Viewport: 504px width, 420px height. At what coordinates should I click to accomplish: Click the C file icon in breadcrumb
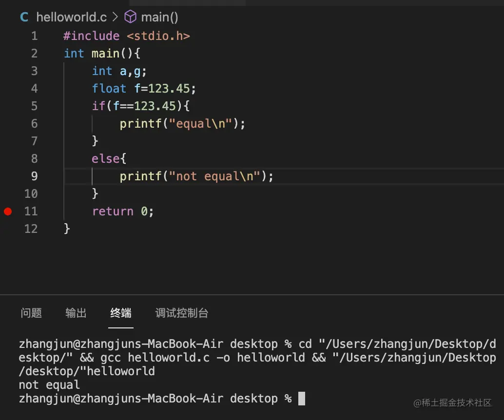point(24,17)
